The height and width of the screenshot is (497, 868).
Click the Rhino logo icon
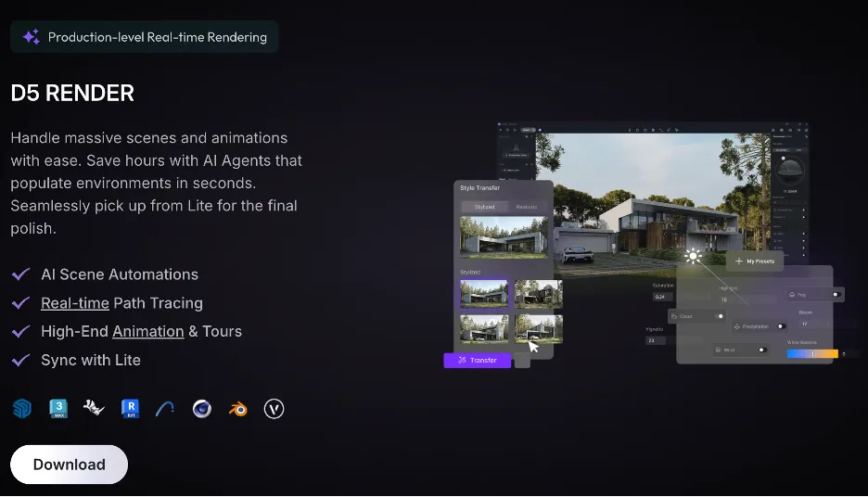pos(94,408)
